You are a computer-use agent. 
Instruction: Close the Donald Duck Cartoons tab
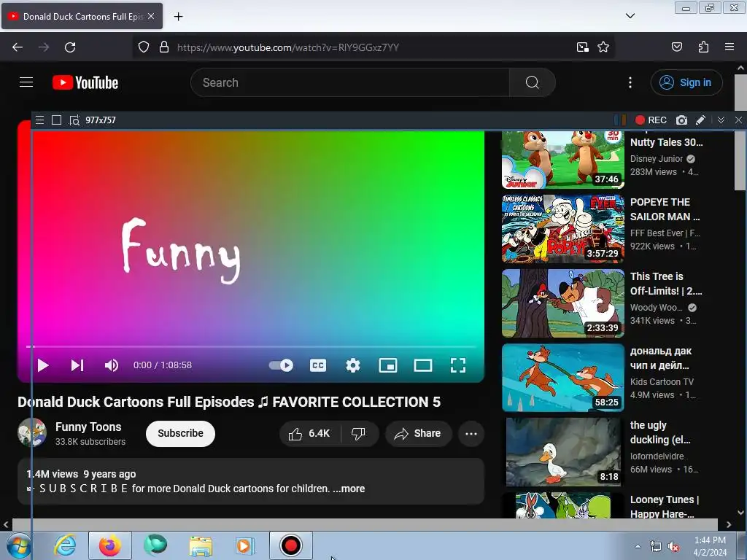(151, 16)
